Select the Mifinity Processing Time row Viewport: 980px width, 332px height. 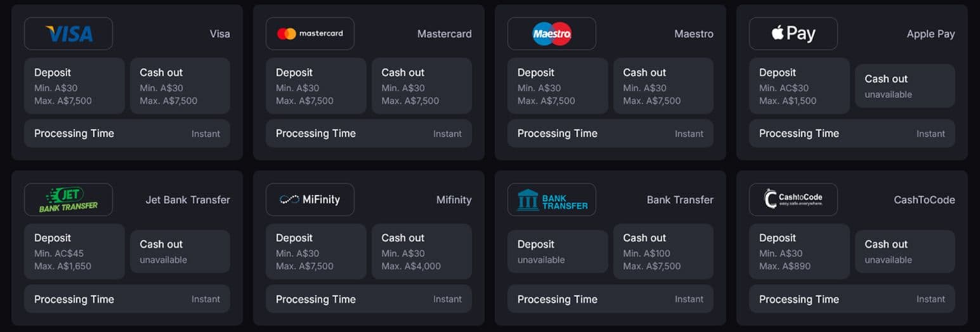[369, 299]
